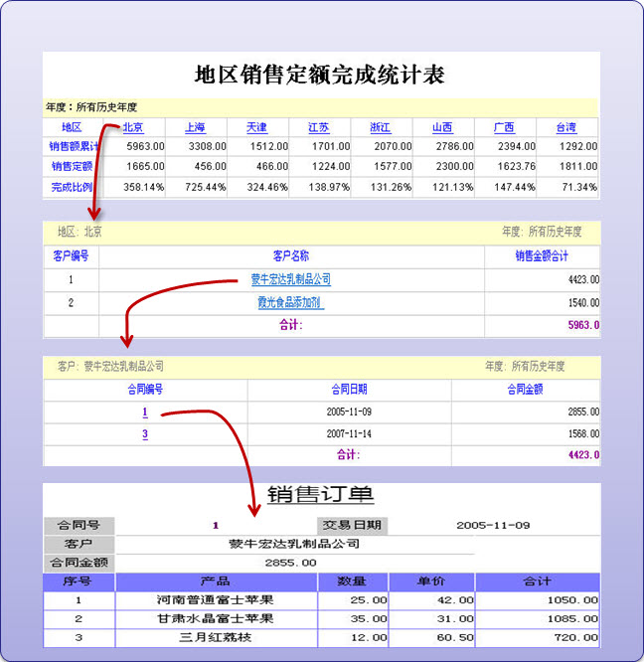Click the 71.34% completion cell

click(x=579, y=187)
